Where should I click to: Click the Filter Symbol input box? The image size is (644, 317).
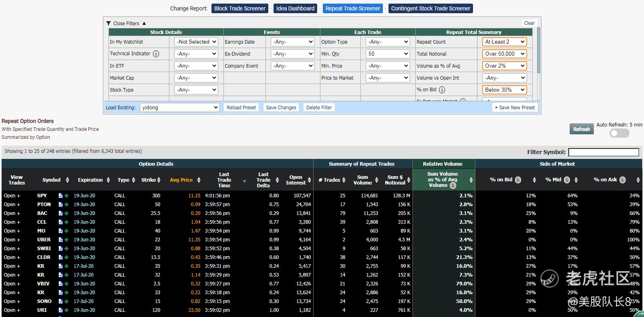tap(604, 152)
